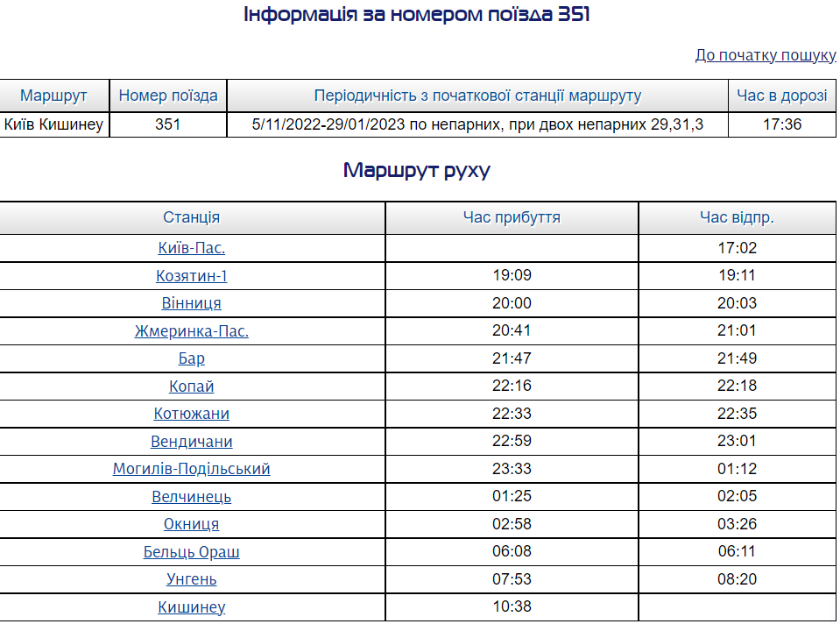This screenshot has height=624, width=840.
Task: Click the 'До початку пошуку' link
Action: click(x=766, y=55)
